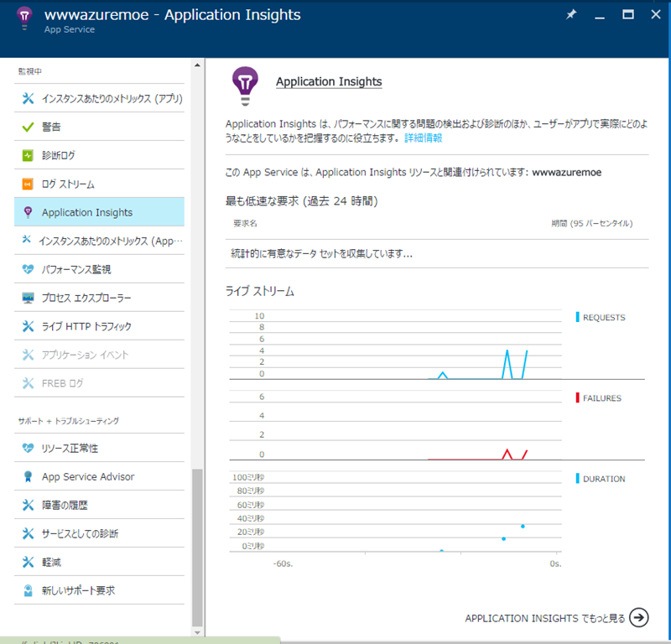Click APPLICATION INSIGHTS でもっと見る link
Image resolution: width=671 pixels, height=644 pixels.
pos(544,618)
